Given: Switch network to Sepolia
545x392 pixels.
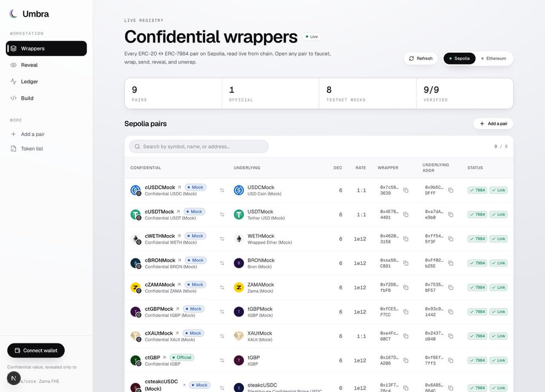Looking at the screenshot, I should point(459,59).
